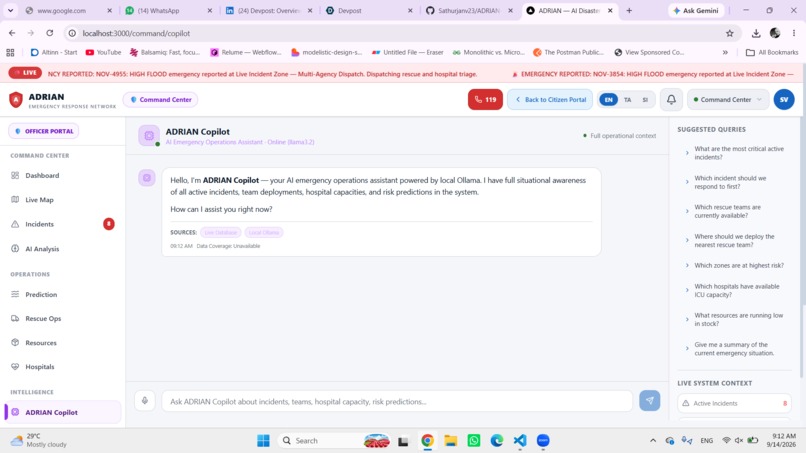Select 'Which zones are at highest risk?'
Image resolution: width=806 pixels, height=453 pixels.
pos(734,265)
